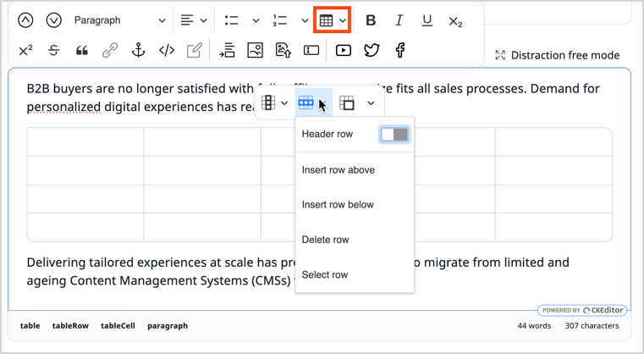Click the Bold formatting icon
The height and width of the screenshot is (354, 644).
pos(371,20)
